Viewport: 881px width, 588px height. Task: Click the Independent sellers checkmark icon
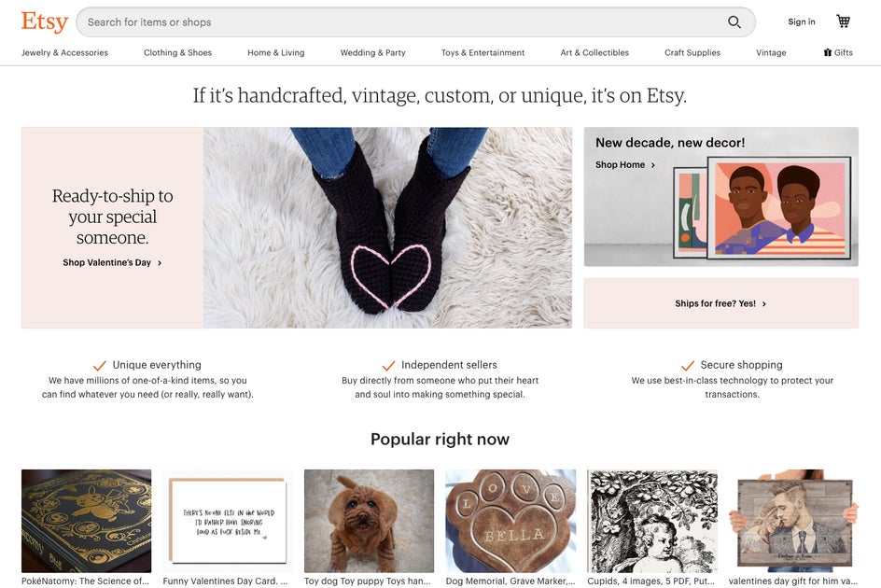click(x=389, y=365)
